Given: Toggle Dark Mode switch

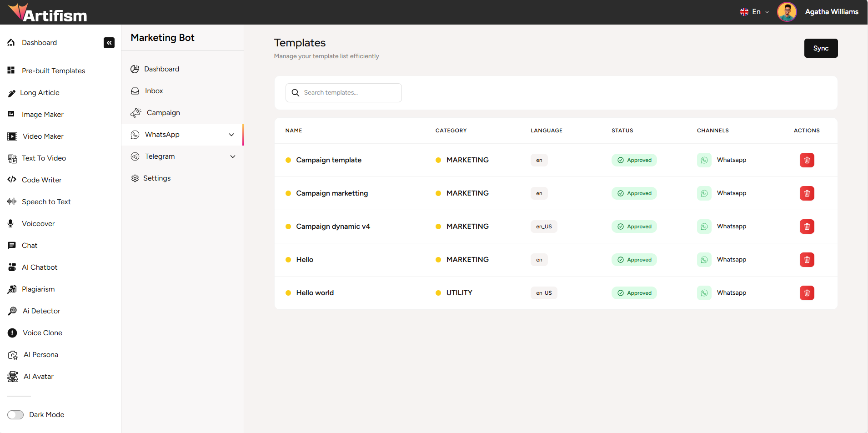Looking at the screenshot, I should point(15,414).
